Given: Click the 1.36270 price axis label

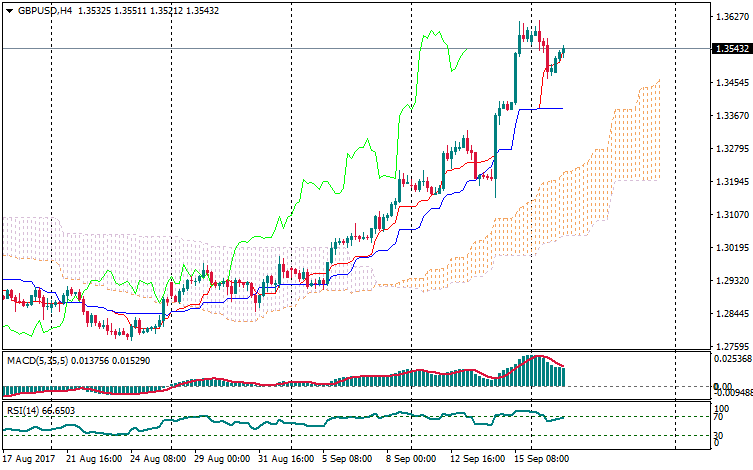Looking at the screenshot, I should point(731,17).
